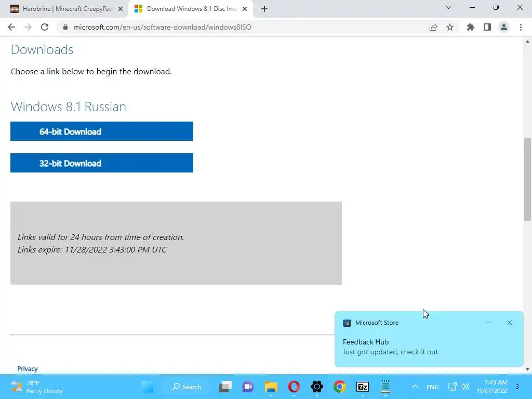Close the Download Windows 8.1 tab
Screen dimensions: 532x399
pos(245,9)
